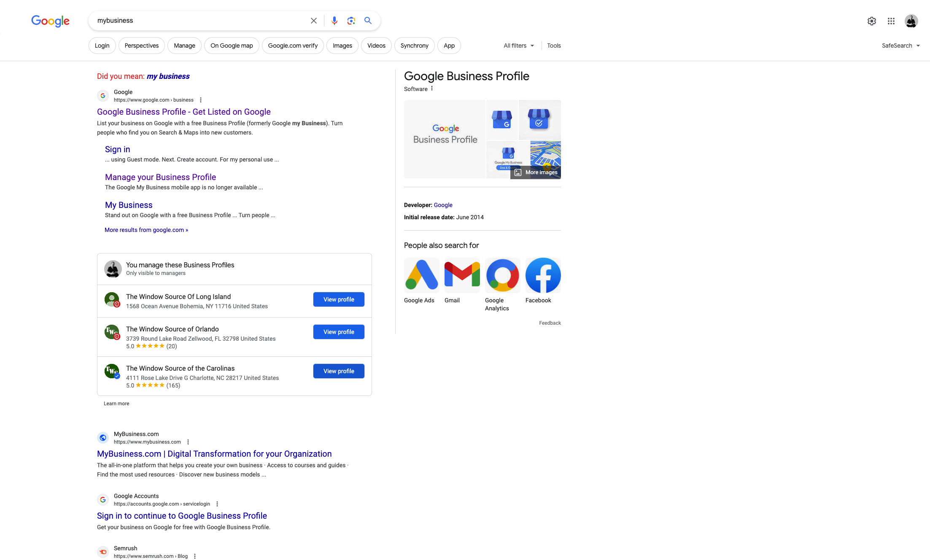The image size is (930, 560).
Task: Click the 'my business' spelling suggestion
Action: 168,76
